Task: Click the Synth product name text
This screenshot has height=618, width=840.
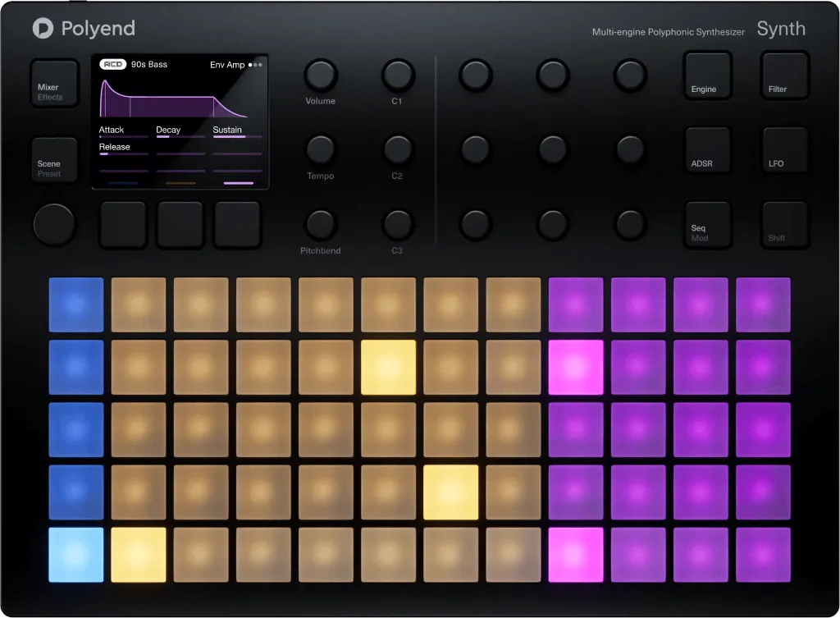Action: pyautogui.click(x=781, y=29)
